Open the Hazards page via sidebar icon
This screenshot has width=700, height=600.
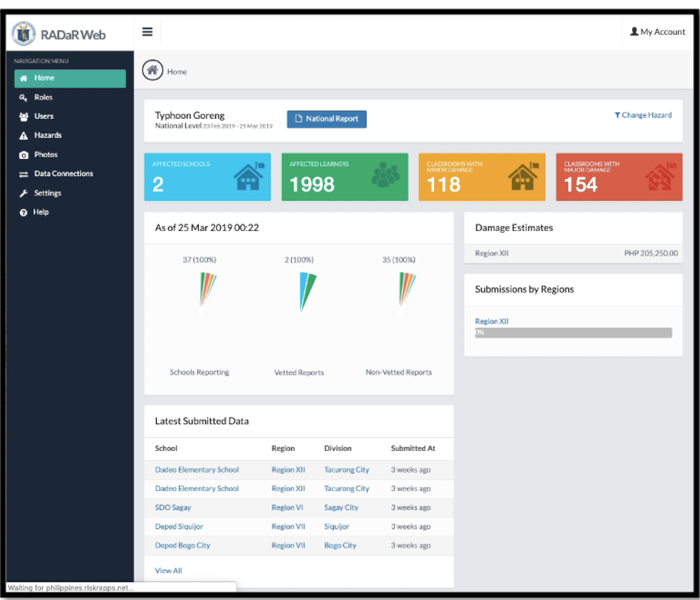click(x=23, y=135)
